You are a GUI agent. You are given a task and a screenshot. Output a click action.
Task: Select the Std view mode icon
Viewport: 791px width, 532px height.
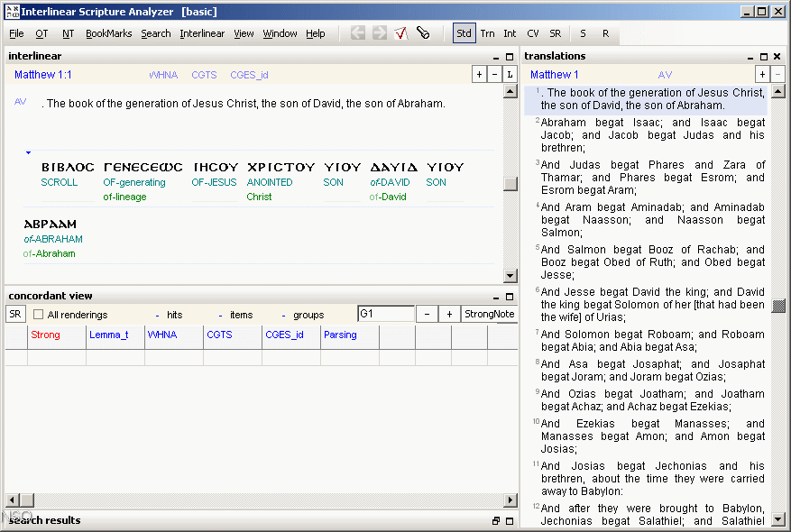pyautogui.click(x=464, y=32)
